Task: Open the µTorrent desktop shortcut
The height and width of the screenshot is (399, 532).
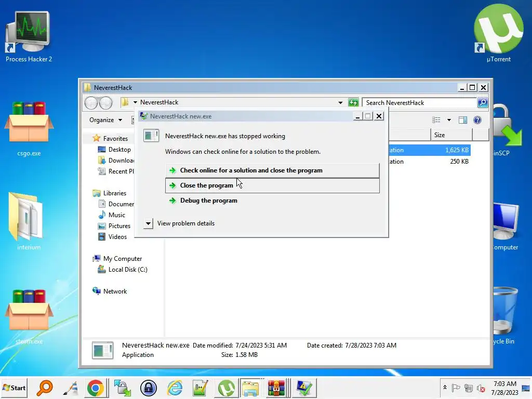Action: point(498,34)
